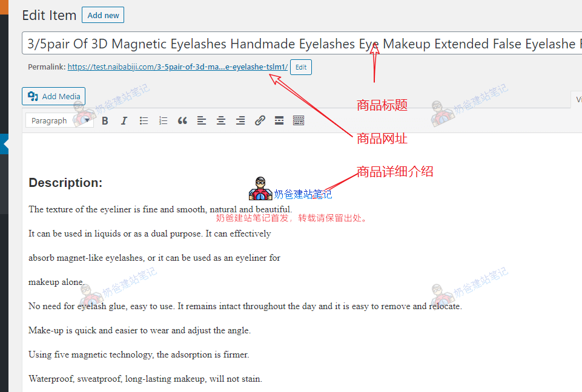The width and height of the screenshot is (582, 392).
Task: Click the Add Media button
Action: (54, 96)
